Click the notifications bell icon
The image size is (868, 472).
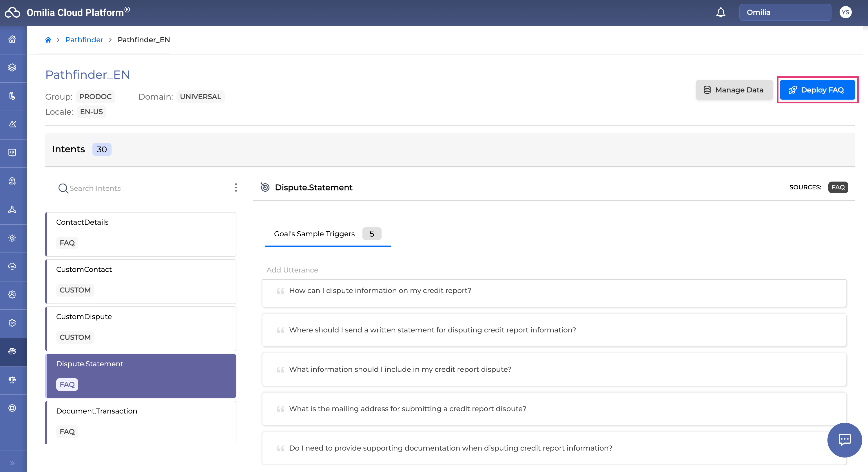[721, 12]
